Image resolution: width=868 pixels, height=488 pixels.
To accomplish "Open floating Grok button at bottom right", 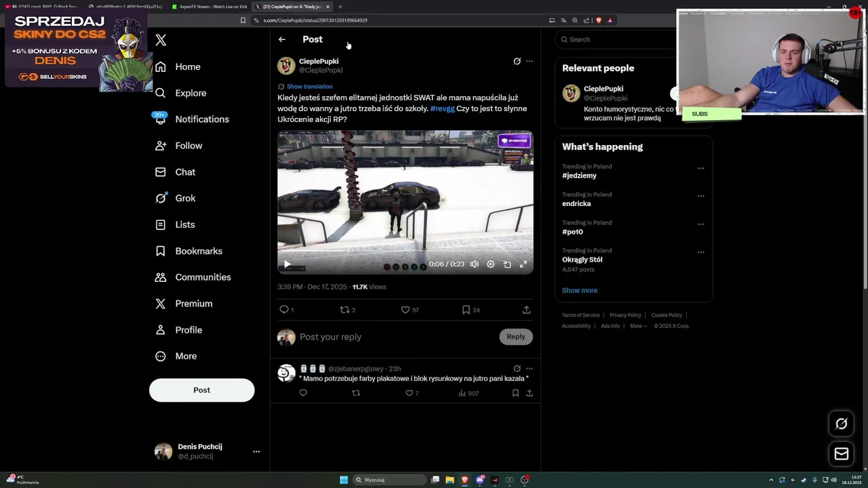I will 842,424.
